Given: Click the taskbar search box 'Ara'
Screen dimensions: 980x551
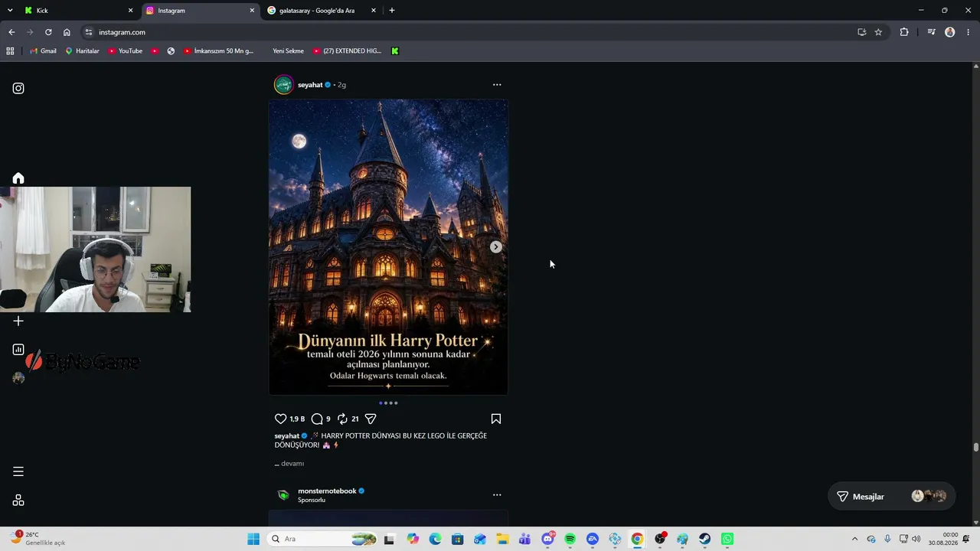Looking at the screenshot, I should pyautogui.click(x=322, y=539).
